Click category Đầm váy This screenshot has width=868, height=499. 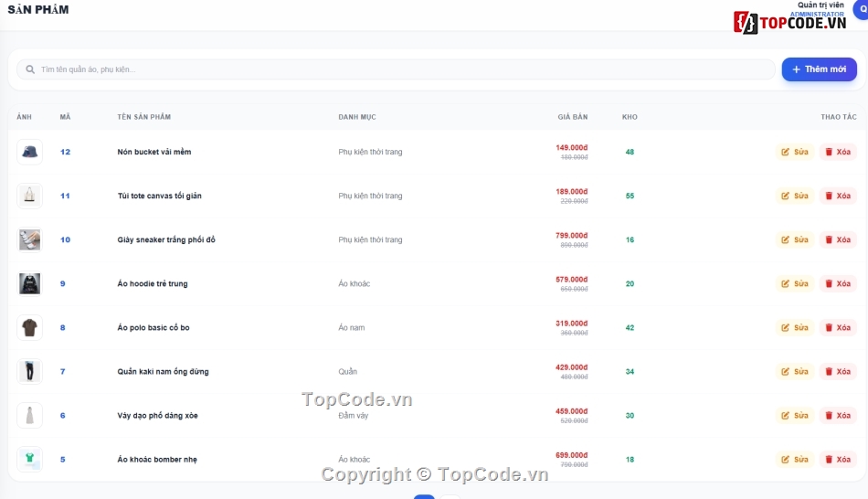354,415
